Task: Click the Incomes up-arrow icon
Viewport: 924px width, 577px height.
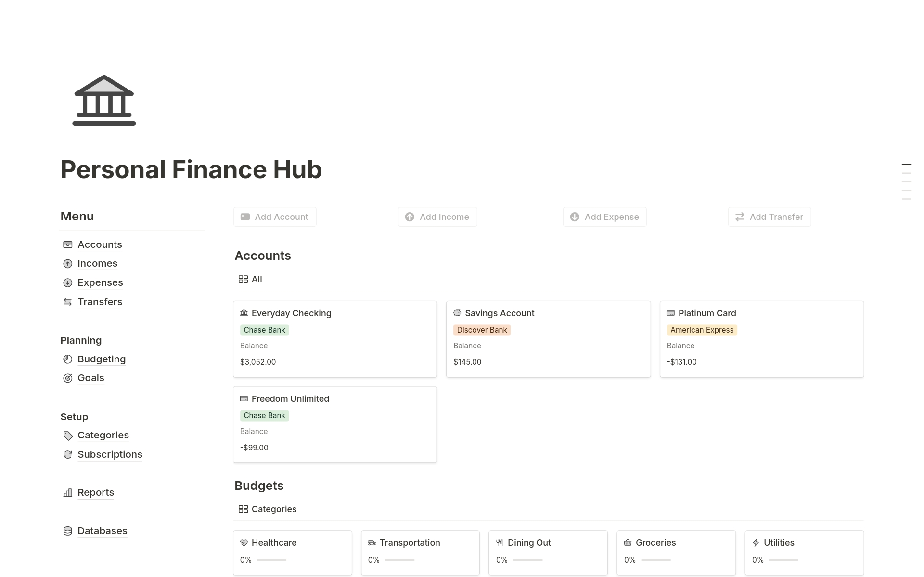Action: 68,264
